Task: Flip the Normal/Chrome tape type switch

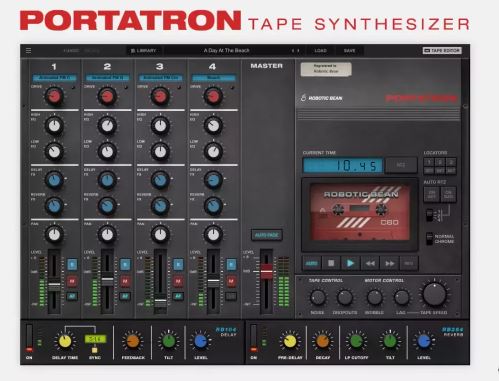Action: (430, 239)
